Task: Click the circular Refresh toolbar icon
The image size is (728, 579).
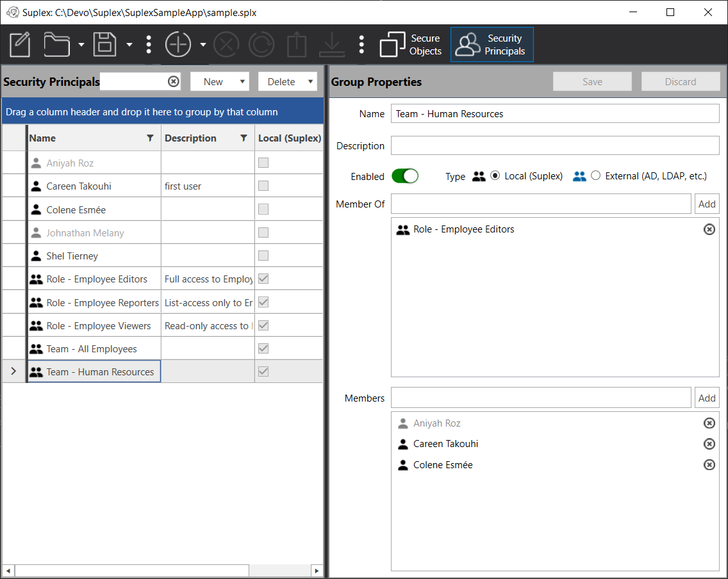Action: (261, 45)
